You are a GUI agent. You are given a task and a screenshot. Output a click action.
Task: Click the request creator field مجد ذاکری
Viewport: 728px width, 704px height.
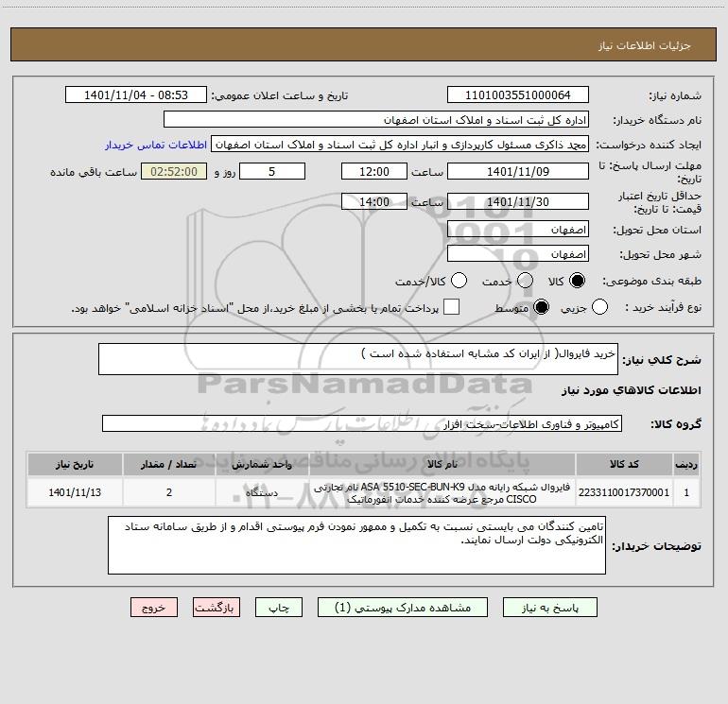(x=400, y=145)
